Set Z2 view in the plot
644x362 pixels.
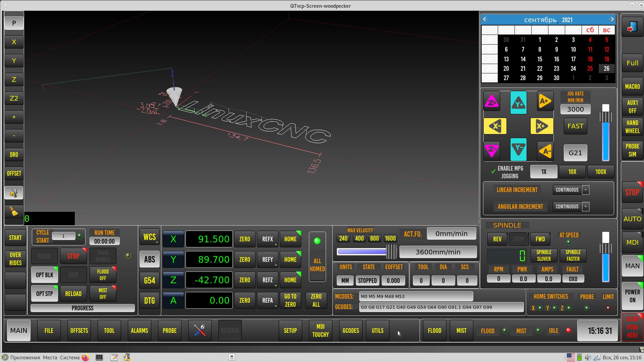pyautogui.click(x=14, y=98)
